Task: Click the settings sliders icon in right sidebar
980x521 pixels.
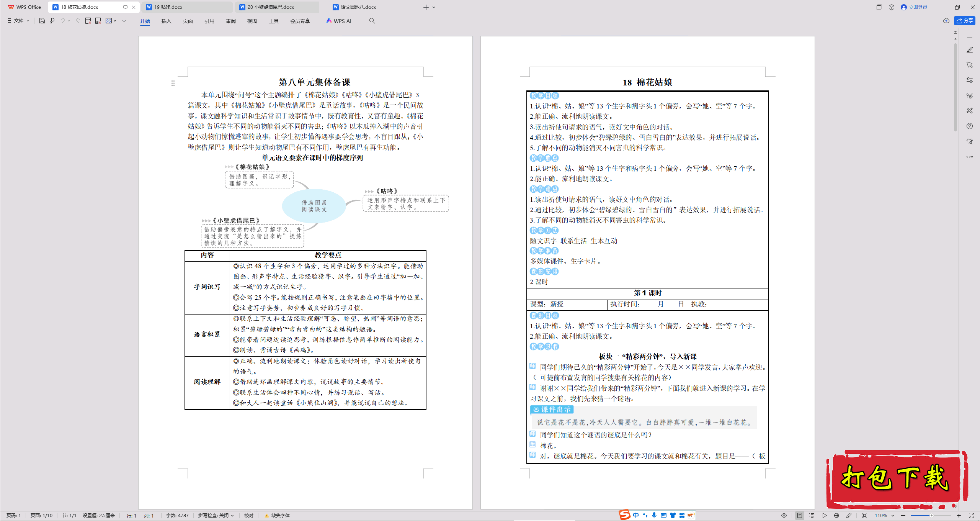Action: [x=970, y=80]
